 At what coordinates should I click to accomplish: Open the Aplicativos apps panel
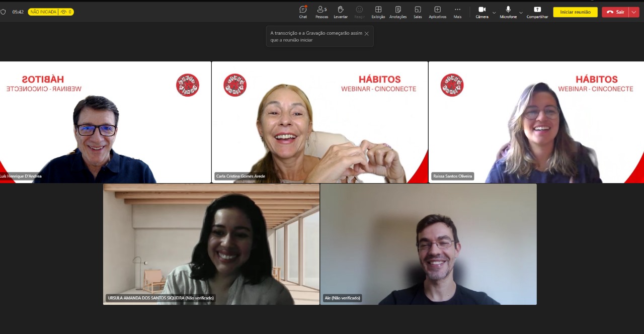click(437, 11)
